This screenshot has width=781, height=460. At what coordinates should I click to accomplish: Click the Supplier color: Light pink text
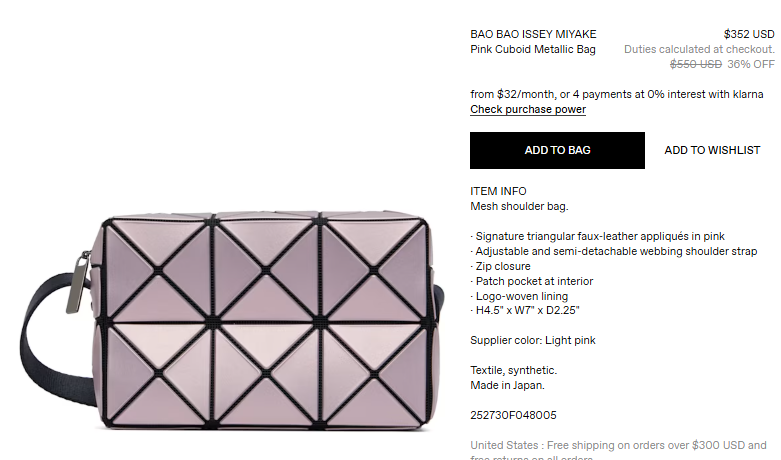point(532,341)
